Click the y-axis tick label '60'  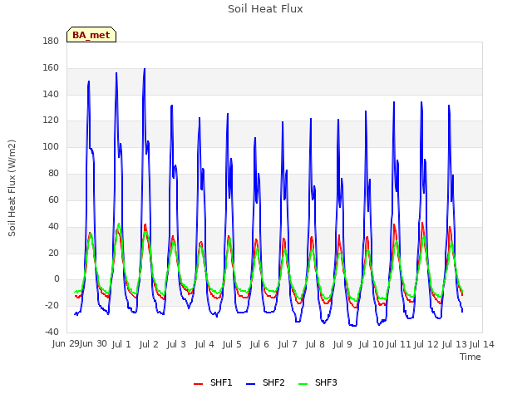pos(53,199)
